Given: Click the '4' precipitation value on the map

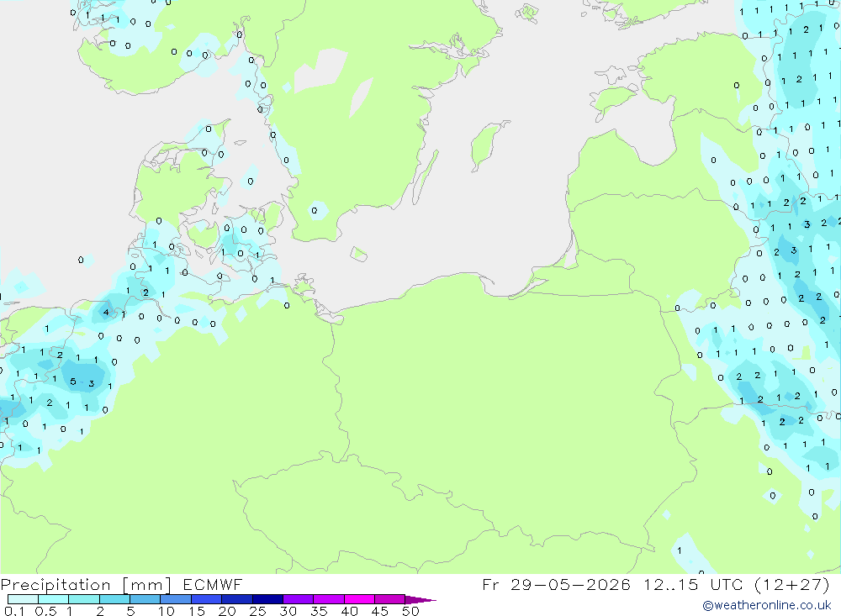Looking at the screenshot, I should (106, 312).
